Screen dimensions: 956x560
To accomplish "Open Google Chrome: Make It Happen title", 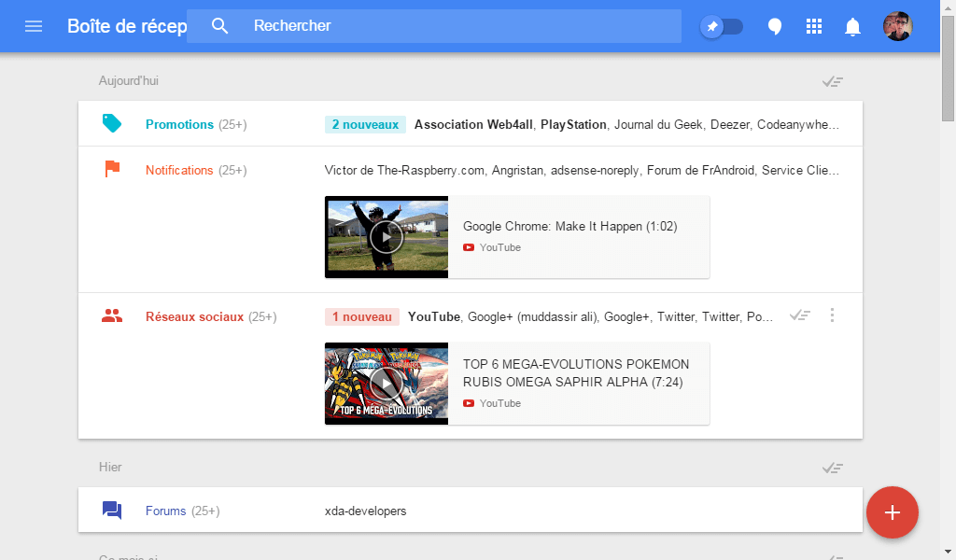I will [x=570, y=226].
